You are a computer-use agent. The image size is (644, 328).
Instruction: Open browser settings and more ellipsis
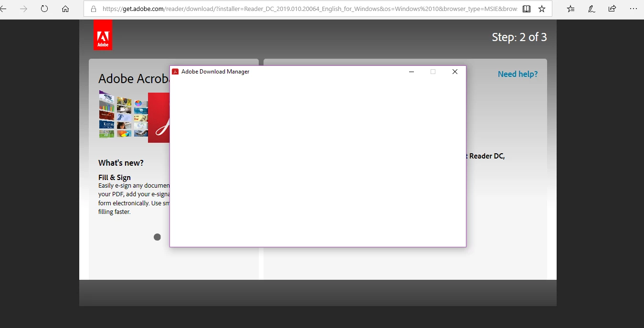[x=633, y=9]
